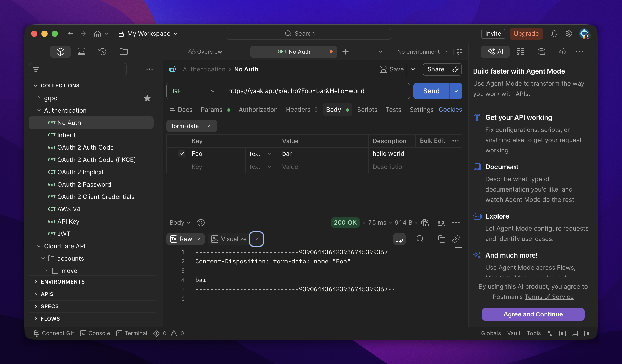
Task: Click the Agree and Continue button
Action: coord(533,314)
